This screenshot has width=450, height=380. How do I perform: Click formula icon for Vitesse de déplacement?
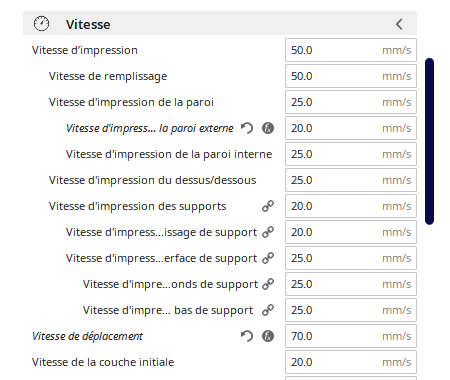click(x=268, y=336)
